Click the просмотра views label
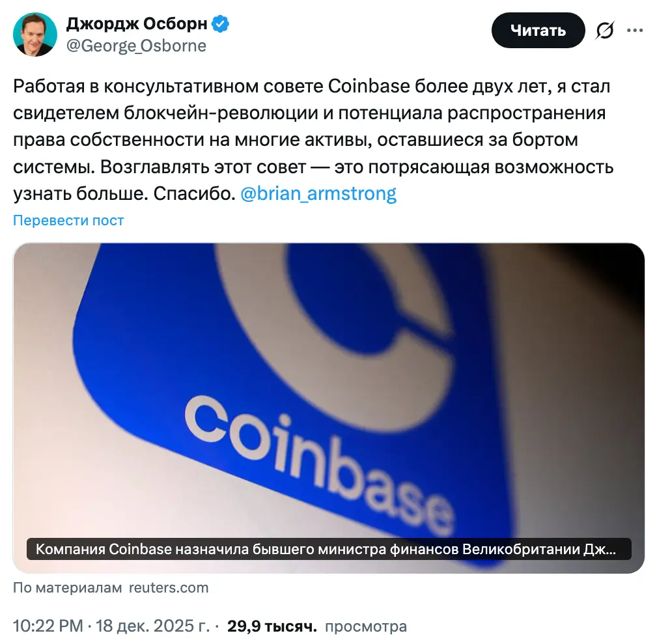657x644 pixels. tap(366, 627)
